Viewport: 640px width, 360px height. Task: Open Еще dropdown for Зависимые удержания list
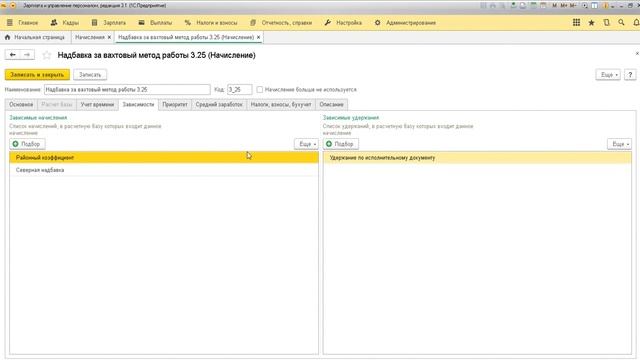click(x=619, y=144)
